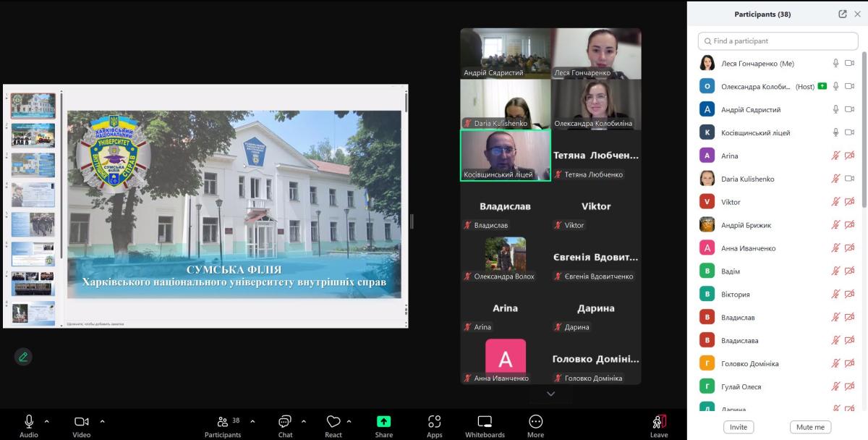
Task: Expand the down chevron below video gallery
Action: [x=550, y=394]
